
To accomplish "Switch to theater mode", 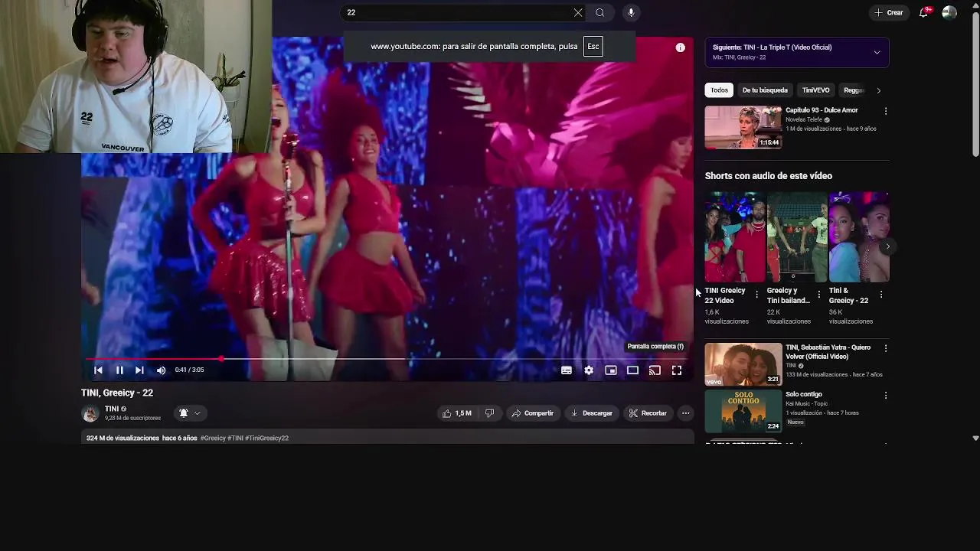I will coord(632,370).
